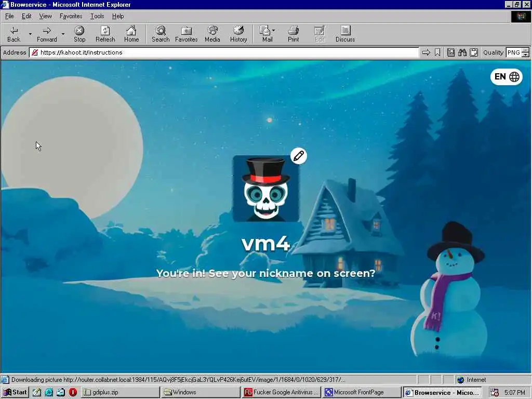Screen dimensions: 532x399
Task: Click the address bar URL field
Action: click(x=224, y=52)
